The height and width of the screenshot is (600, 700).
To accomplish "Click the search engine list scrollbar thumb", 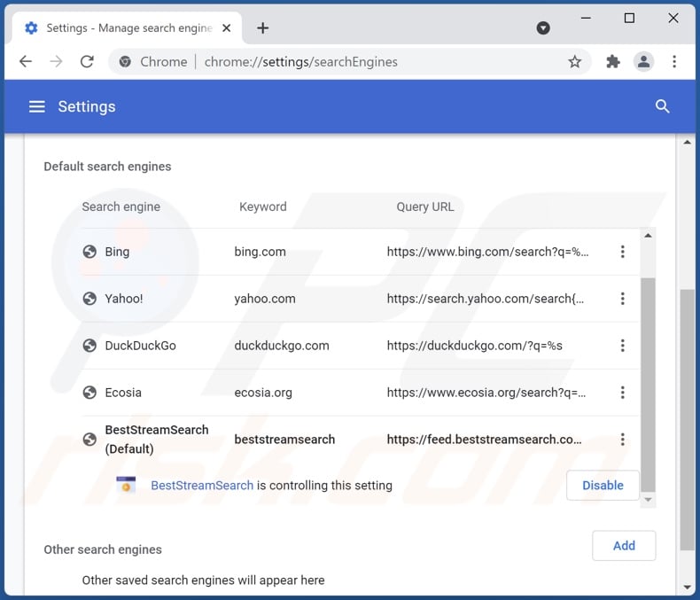I will point(648,385).
